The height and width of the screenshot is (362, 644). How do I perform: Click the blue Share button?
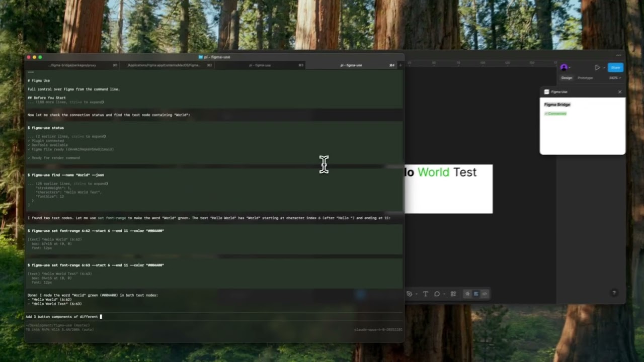(x=615, y=67)
